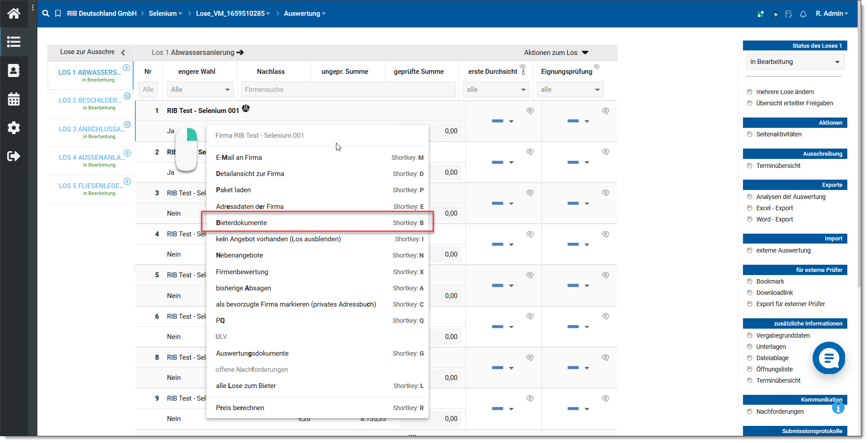Open externe Auswertung import link
The image size is (868, 443).
tap(783, 250)
